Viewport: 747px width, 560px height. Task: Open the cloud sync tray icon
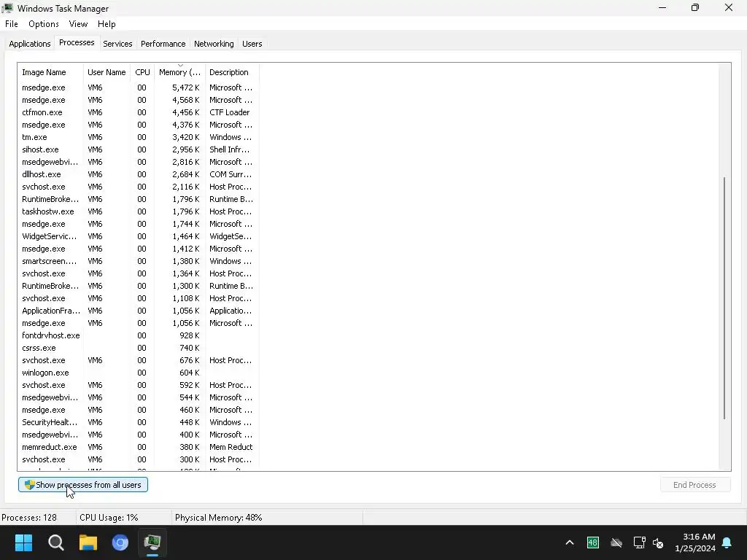coord(616,542)
